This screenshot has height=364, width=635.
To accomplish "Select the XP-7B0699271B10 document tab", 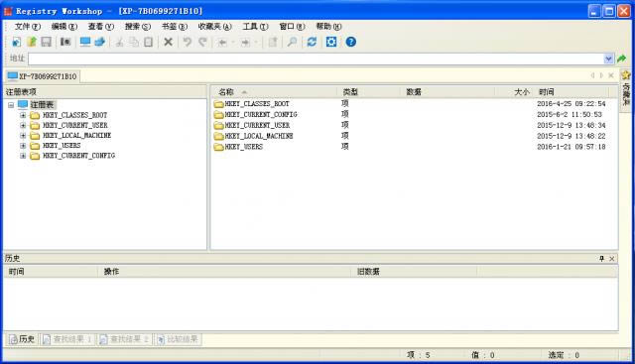I will 42,76.
